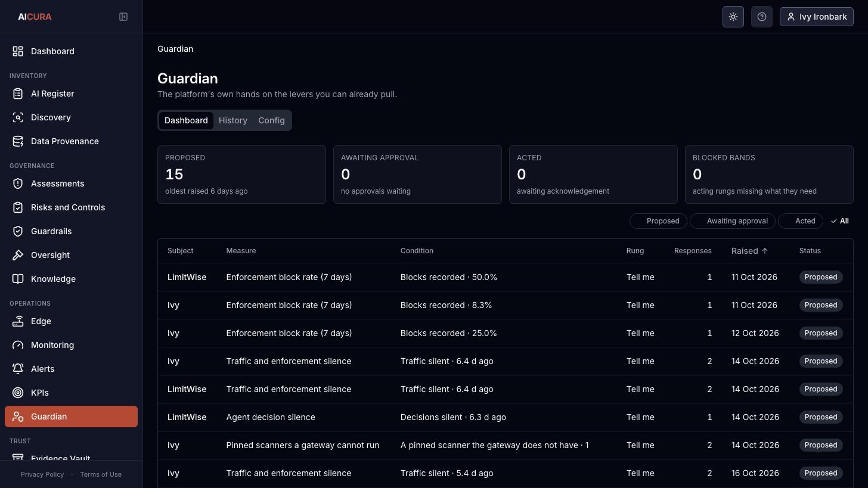Image resolution: width=868 pixels, height=488 pixels.
Task: Click the Knowledge book icon
Action: pyautogui.click(x=18, y=279)
